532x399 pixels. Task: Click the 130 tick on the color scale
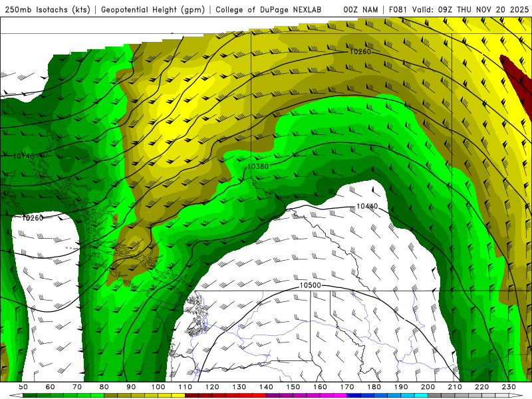pyautogui.click(x=239, y=387)
